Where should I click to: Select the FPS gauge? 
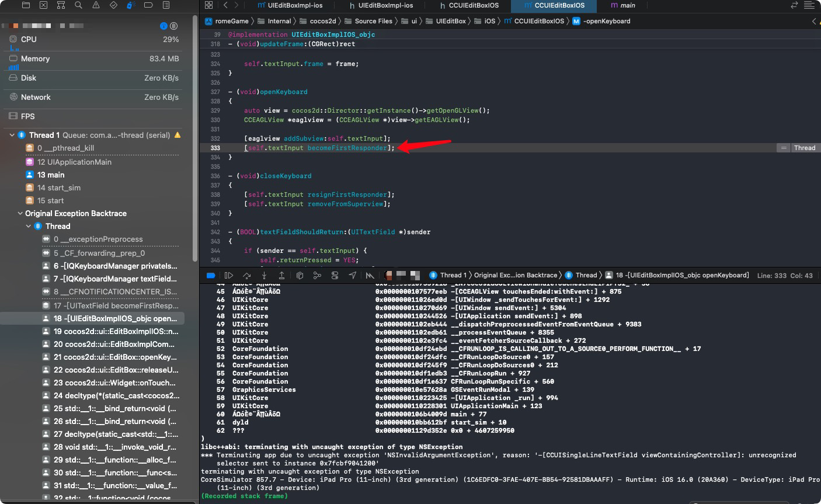(94, 117)
